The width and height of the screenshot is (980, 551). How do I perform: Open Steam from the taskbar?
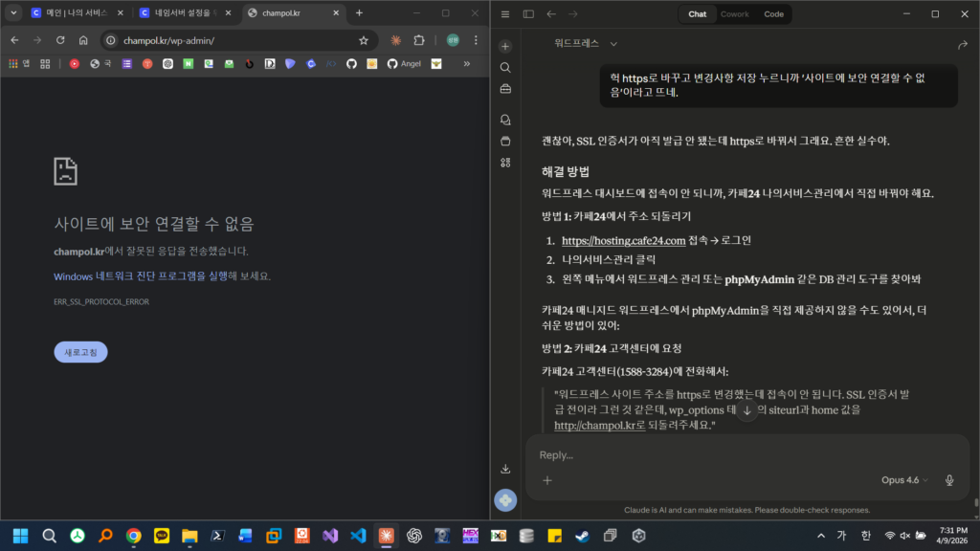[x=583, y=536]
